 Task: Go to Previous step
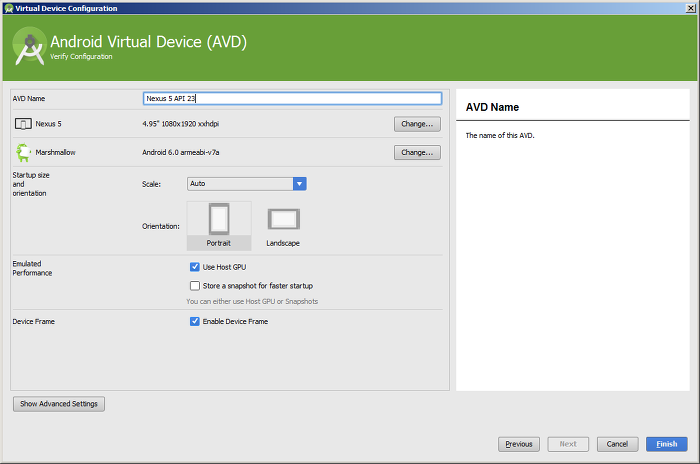[519, 444]
